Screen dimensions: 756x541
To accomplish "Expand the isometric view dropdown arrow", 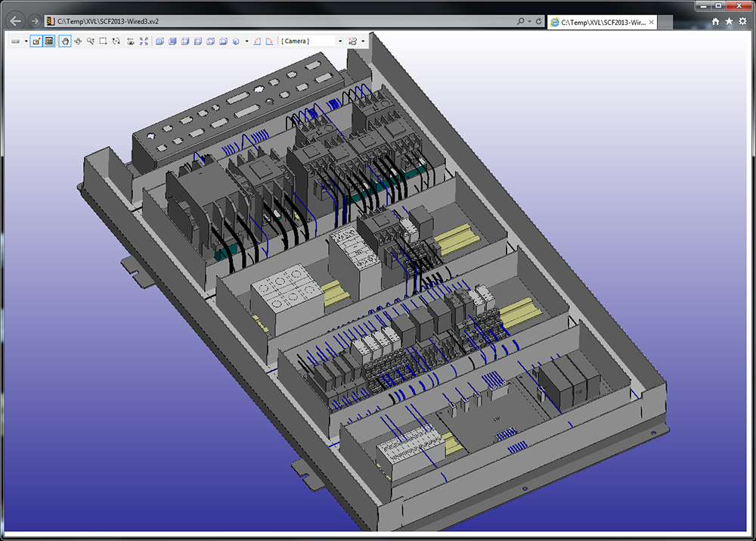I will (246, 41).
